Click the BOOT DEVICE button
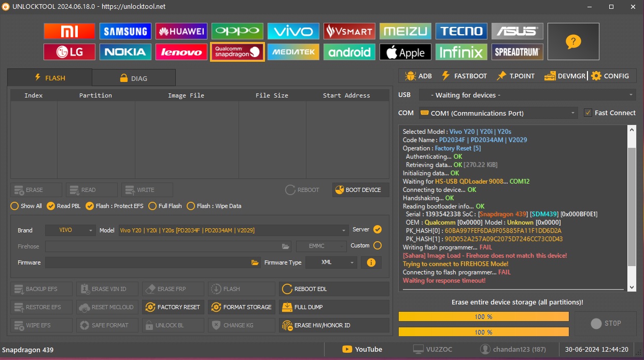644x360 pixels. [x=360, y=190]
